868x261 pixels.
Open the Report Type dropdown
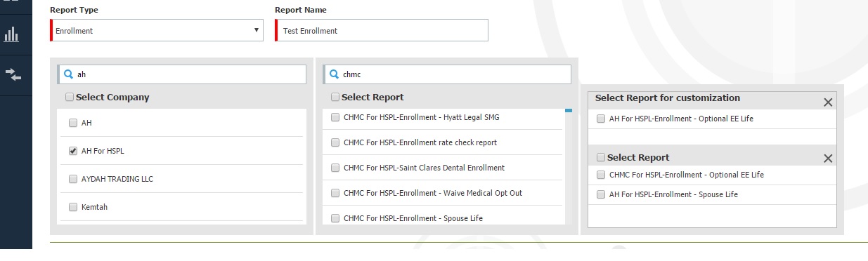[x=157, y=30]
